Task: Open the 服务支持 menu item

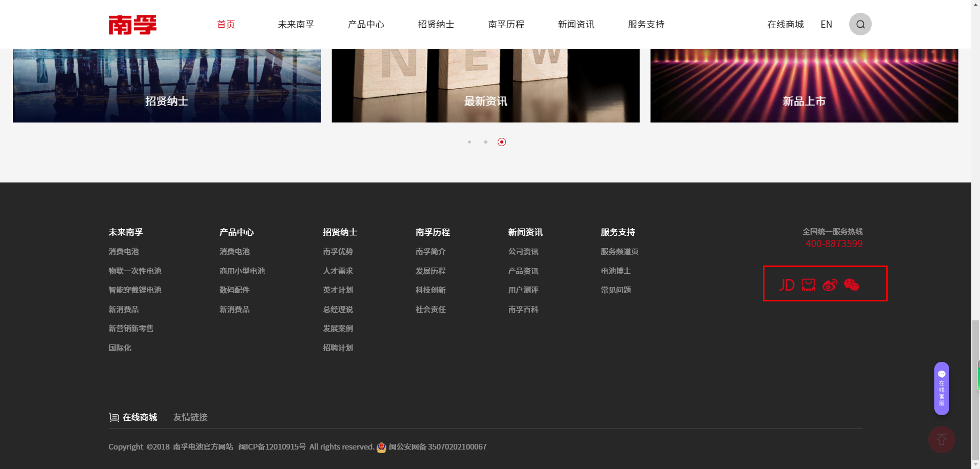Action: pyautogui.click(x=645, y=24)
